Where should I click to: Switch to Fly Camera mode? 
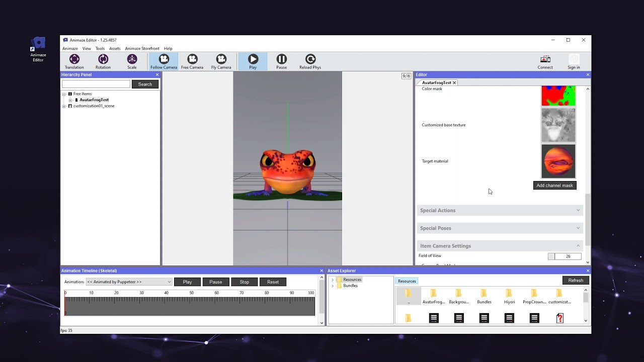coord(221,62)
